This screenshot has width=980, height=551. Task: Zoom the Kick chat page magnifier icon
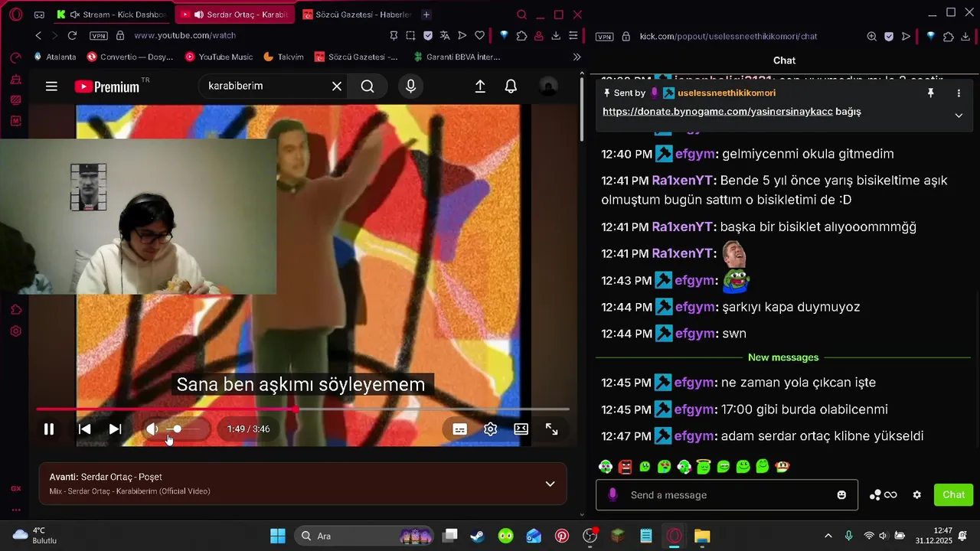871,36
